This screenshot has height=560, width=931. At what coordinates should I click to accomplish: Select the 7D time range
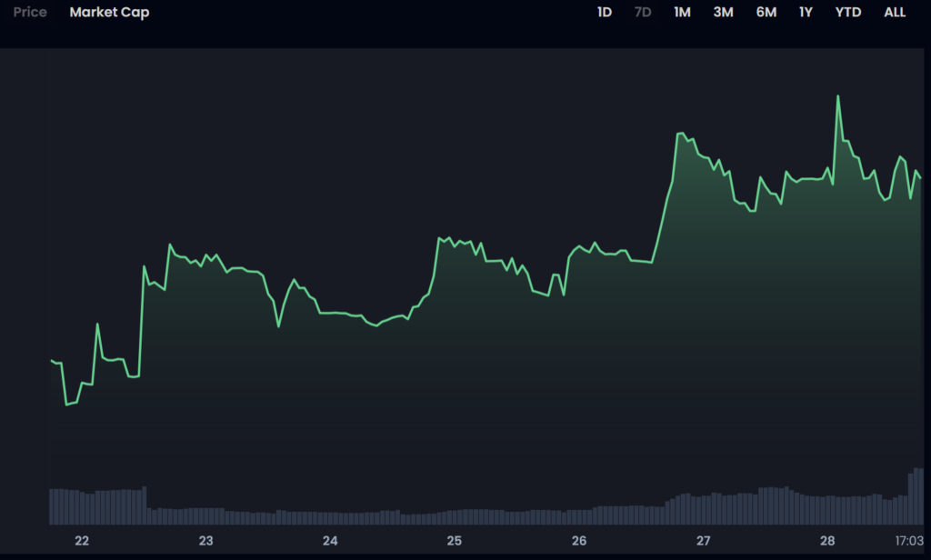coord(643,13)
